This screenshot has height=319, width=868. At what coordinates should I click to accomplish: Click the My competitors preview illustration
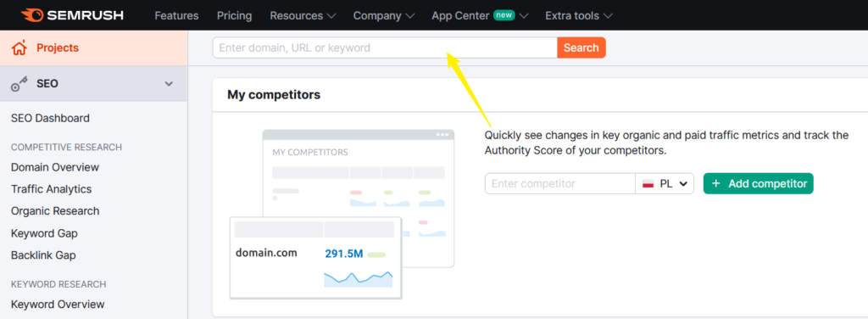click(x=342, y=214)
